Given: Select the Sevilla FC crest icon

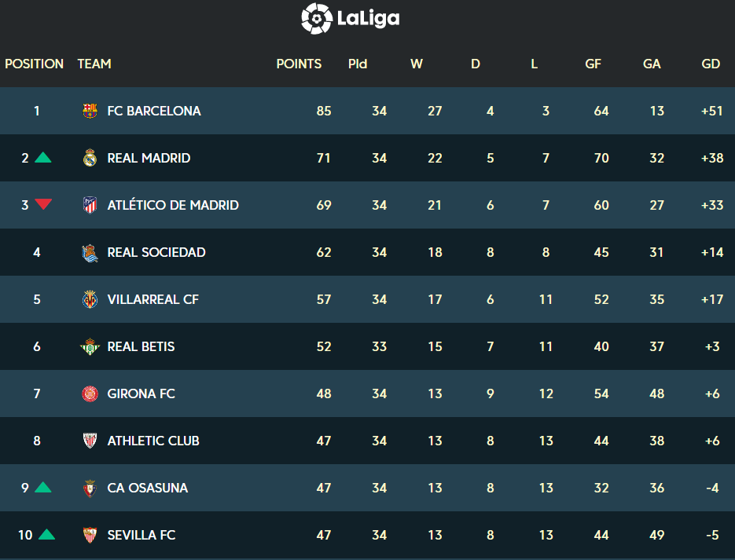Looking at the screenshot, I should [90, 535].
